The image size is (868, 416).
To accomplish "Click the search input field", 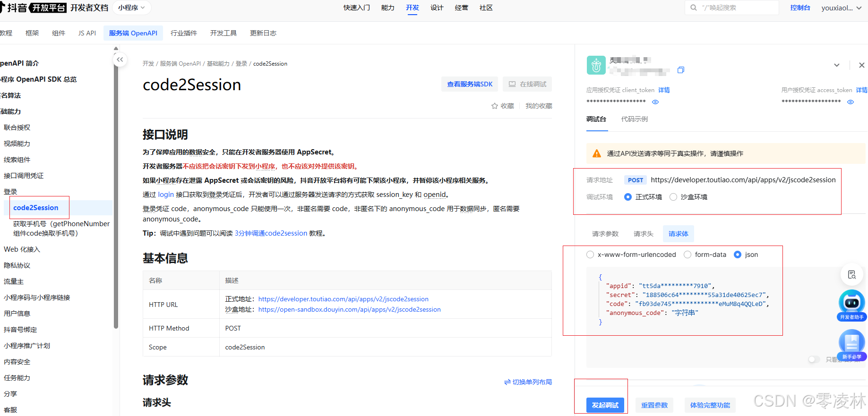I will (731, 8).
